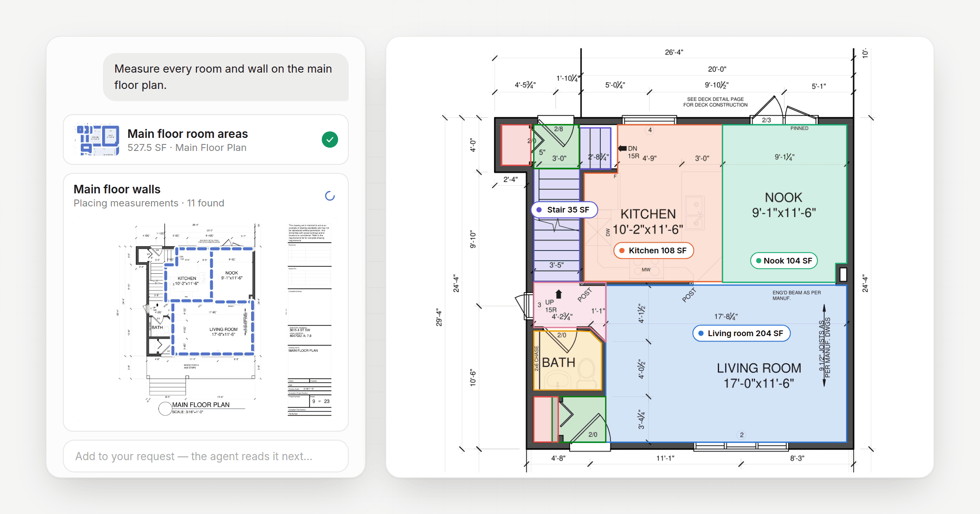Image resolution: width=980 pixels, height=514 pixels.
Task: Click the orange dot in Kitchen label
Action: click(x=621, y=250)
